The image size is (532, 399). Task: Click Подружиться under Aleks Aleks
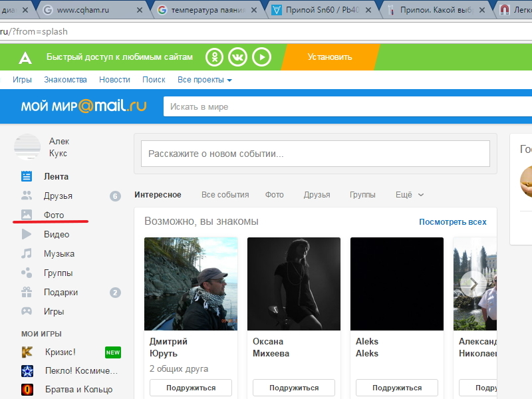pyautogui.click(x=397, y=388)
